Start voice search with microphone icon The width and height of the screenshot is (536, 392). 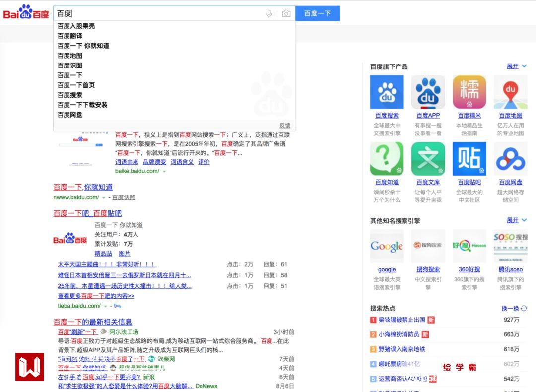click(x=269, y=14)
